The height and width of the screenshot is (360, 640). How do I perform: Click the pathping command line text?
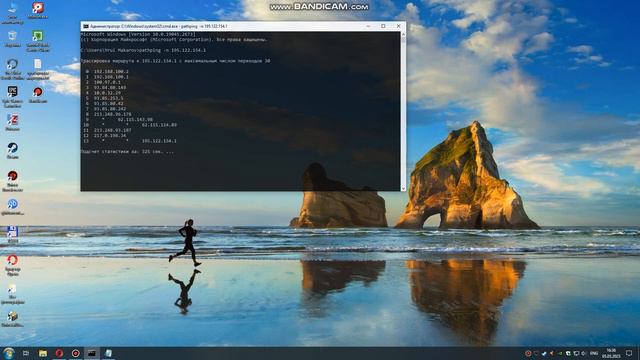pos(143,50)
